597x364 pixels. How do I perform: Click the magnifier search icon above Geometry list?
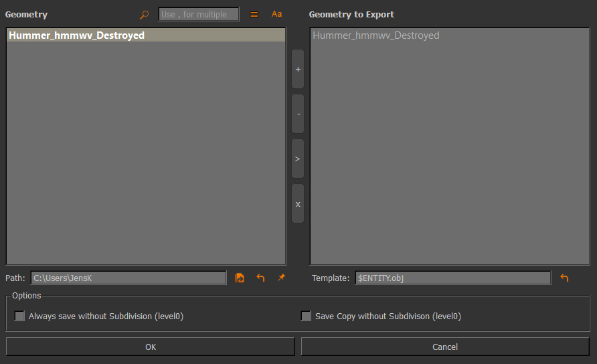[144, 14]
